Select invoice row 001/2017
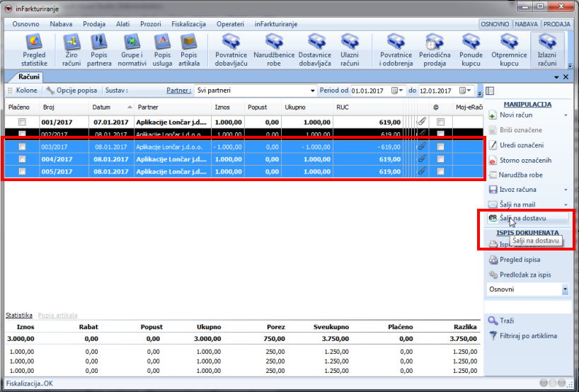The height and width of the screenshot is (392, 579). (243, 122)
